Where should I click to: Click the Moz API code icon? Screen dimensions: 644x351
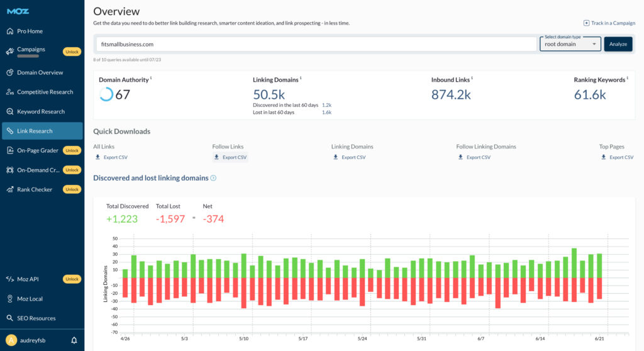click(x=10, y=279)
